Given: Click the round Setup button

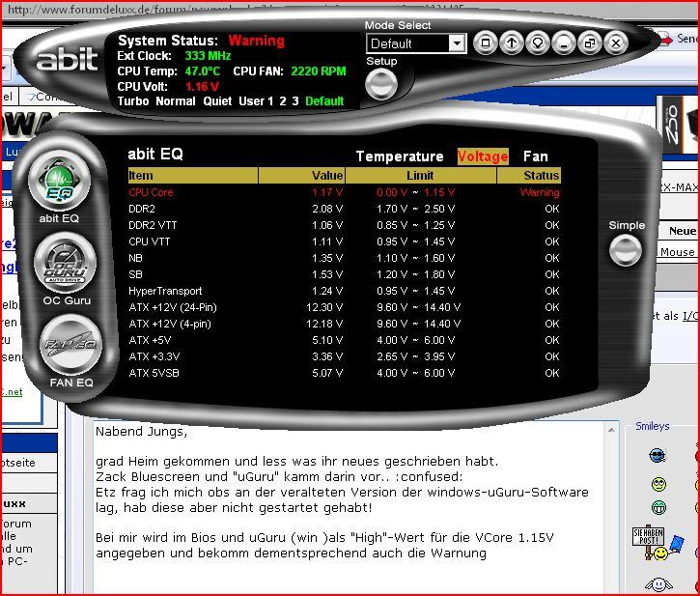Looking at the screenshot, I should tap(381, 83).
